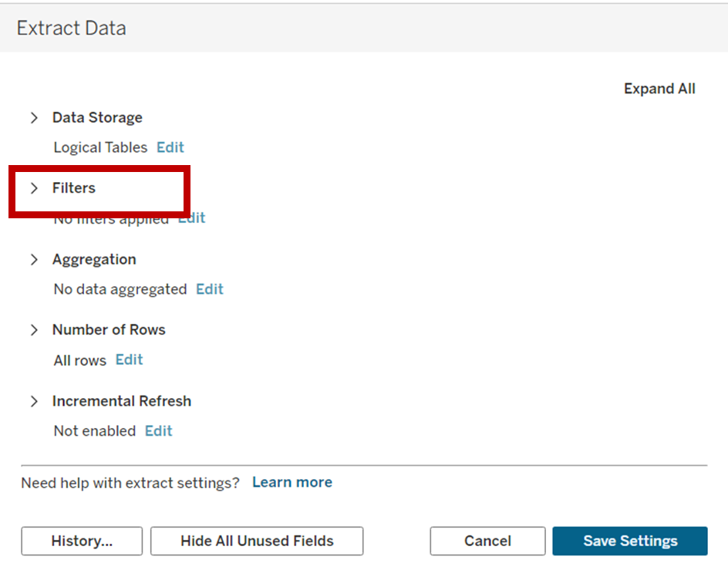728x570 pixels.
Task: Expand the Data Storage section chevron
Action: point(34,118)
